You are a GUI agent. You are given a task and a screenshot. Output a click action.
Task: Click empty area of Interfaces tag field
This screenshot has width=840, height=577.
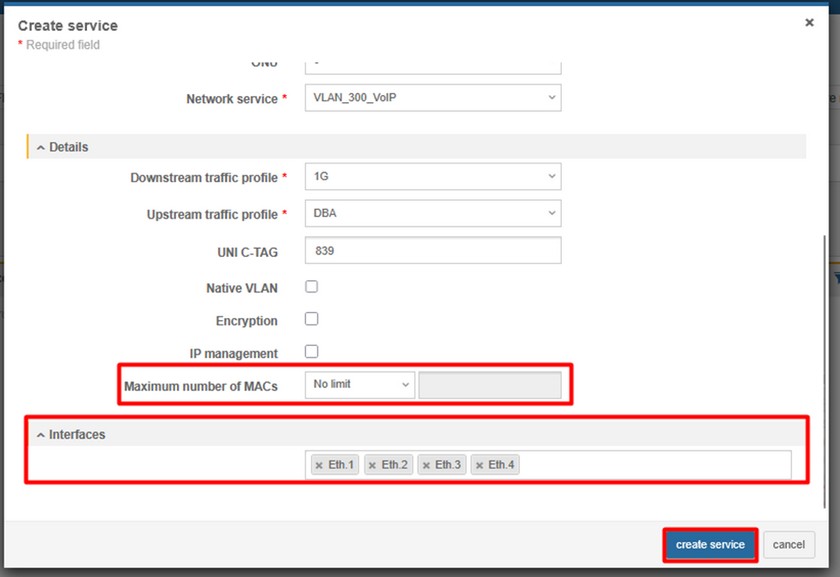point(650,465)
